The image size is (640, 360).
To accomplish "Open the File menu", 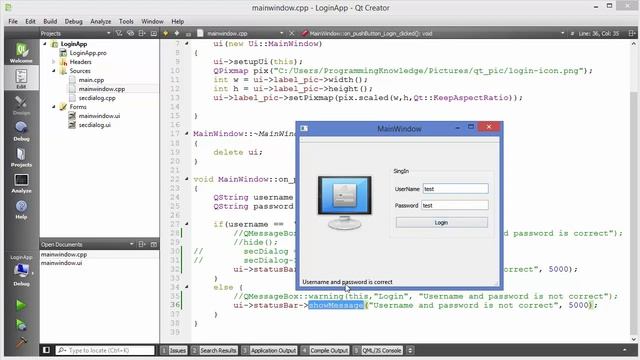I will (x=13, y=21).
